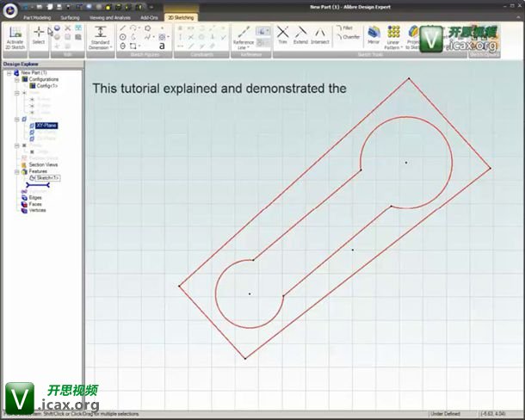Image resolution: width=525 pixels, height=420 pixels.
Task: Click the Chamfer tool
Action: click(x=348, y=37)
